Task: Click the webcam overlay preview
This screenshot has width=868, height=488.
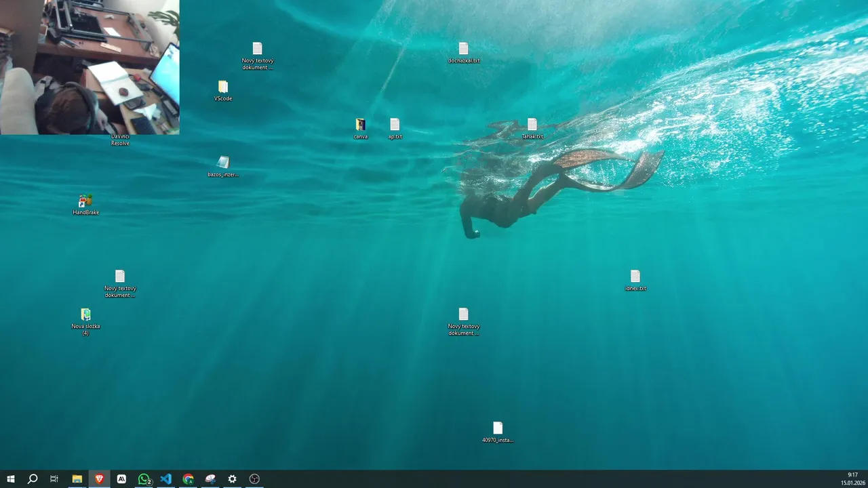Action: (x=90, y=67)
